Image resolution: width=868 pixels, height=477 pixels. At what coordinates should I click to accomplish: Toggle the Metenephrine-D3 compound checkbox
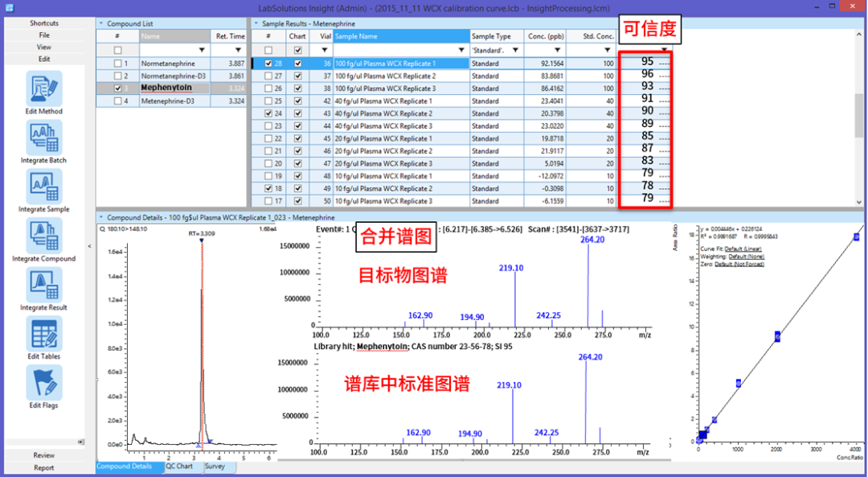click(x=118, y=101)
